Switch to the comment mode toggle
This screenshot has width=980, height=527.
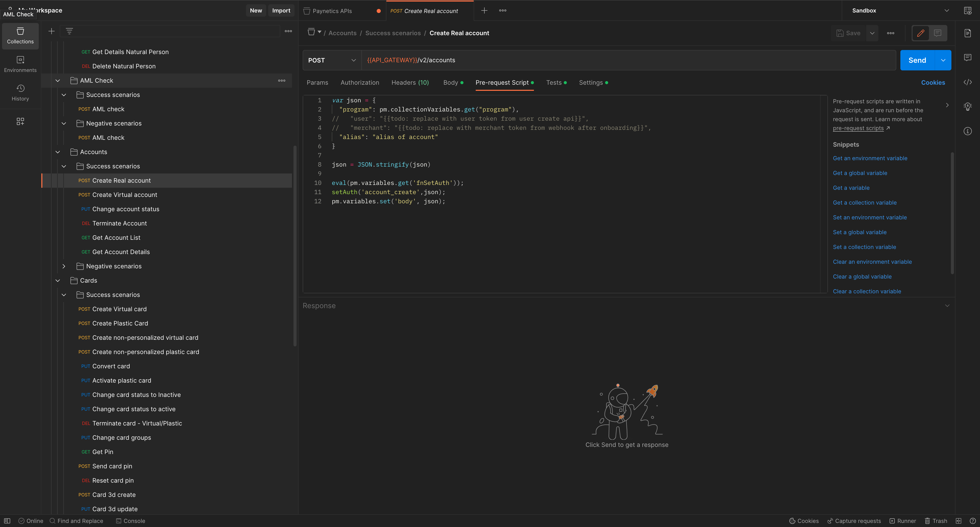point(937,33)
